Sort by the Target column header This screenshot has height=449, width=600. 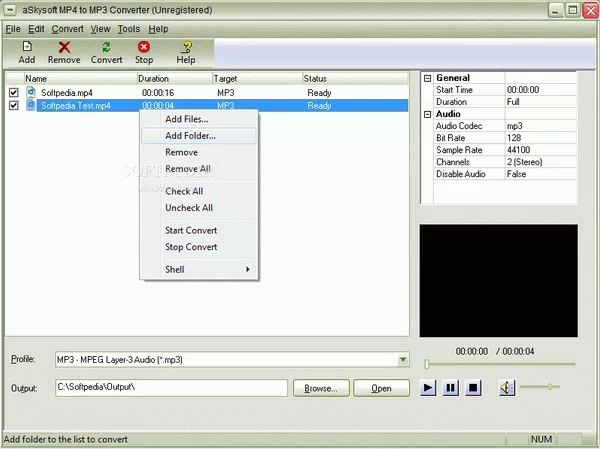[258, 78]
